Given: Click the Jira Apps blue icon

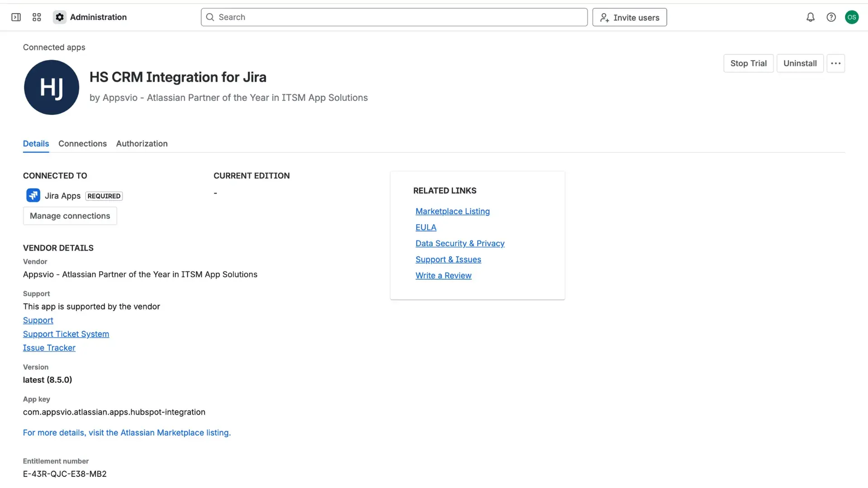Looking at the screenshot, I should 33,195.
